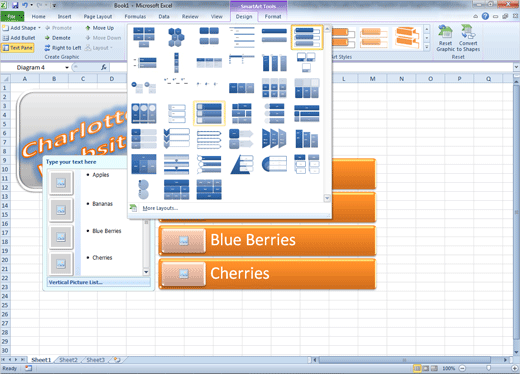
Task: Expand the Add Shape dropdown arrow
Action: click(39, 28)
